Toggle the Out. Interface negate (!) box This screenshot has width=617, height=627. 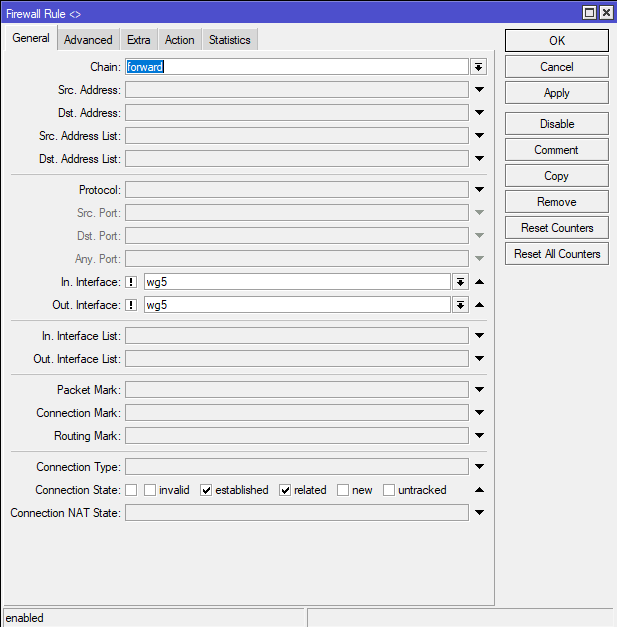coord(131,305)
